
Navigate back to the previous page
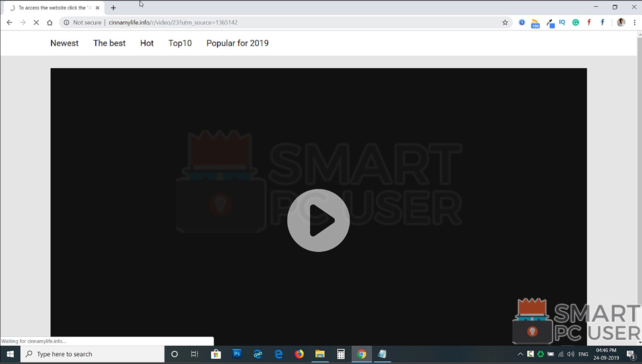[x=9, y=22]
